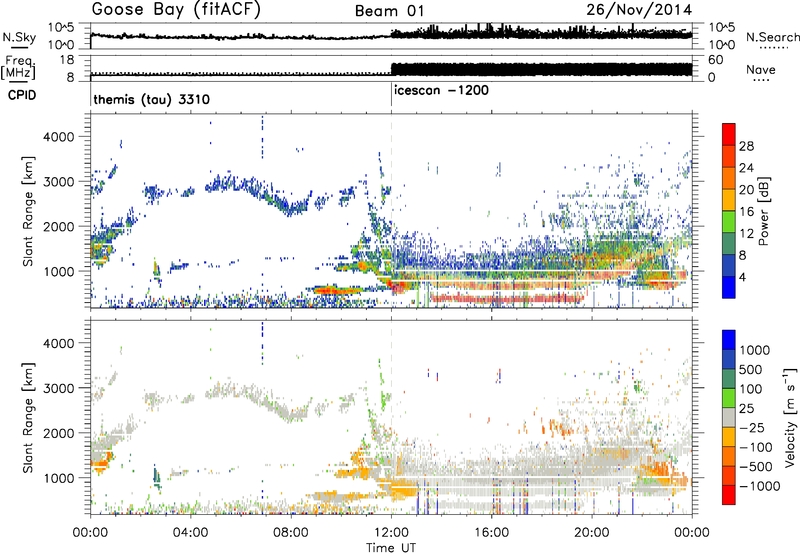
Task: Click the '1000' tick on velocity panel axis
Action: (58, 478)
